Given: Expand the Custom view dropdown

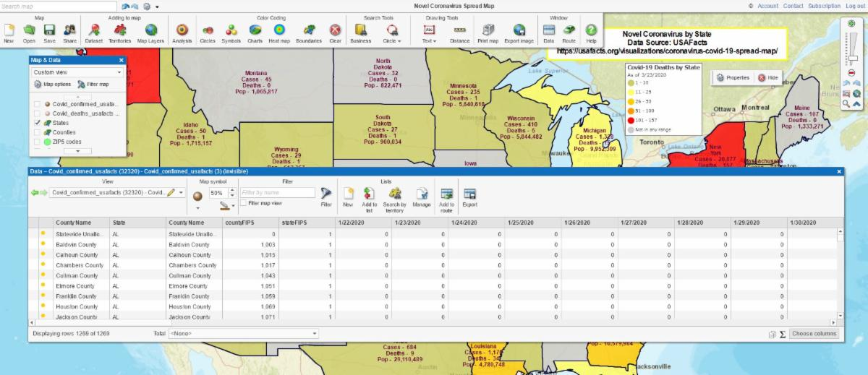Looking at the screenshot, I should (77, 72).
